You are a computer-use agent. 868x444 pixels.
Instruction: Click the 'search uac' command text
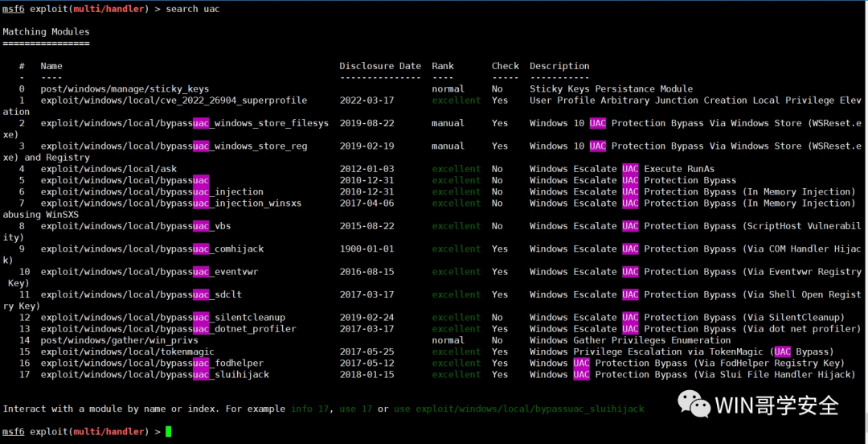point(193,10)
